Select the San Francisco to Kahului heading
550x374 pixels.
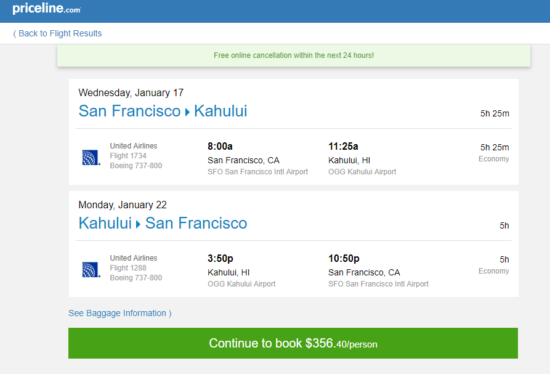[163, 111]
